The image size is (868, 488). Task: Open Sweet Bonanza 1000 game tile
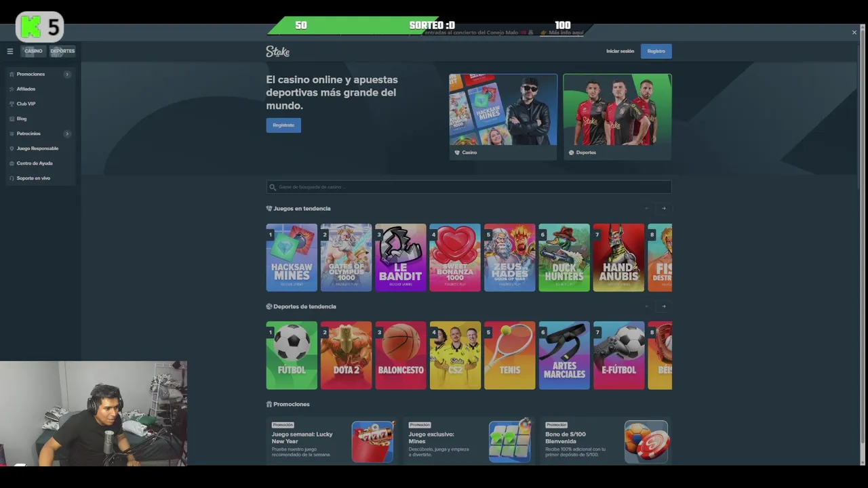click(x=455, y=258)
